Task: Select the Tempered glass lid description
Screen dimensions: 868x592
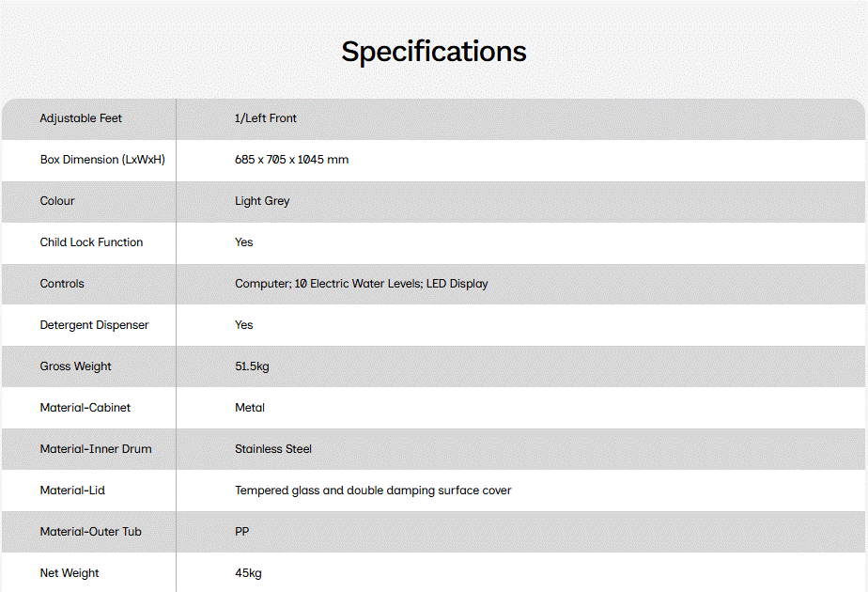Action: click(373, 491)
